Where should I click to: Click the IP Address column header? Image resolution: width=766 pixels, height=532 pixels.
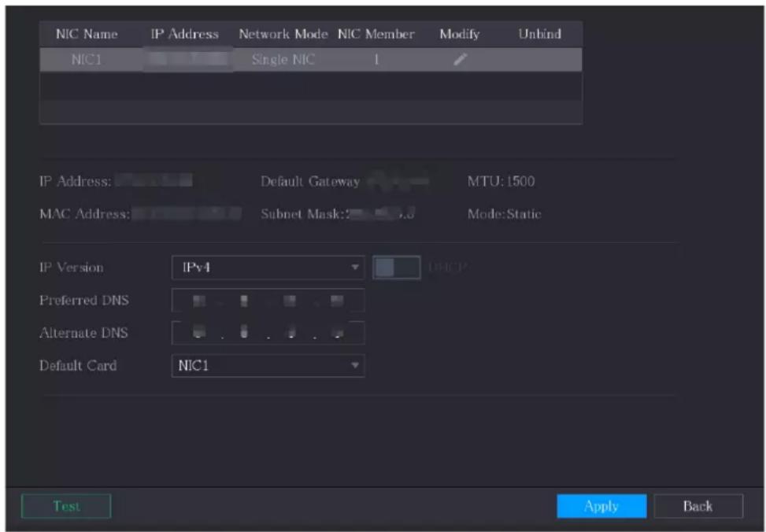[x=185, y=34]
